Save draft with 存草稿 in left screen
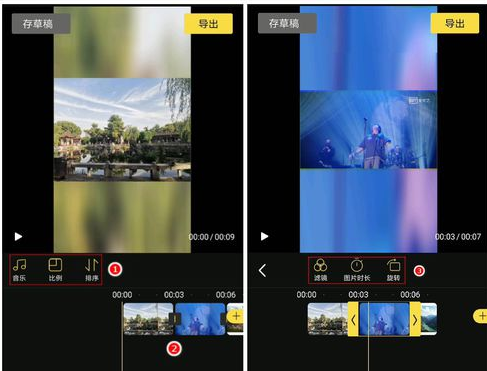The image size is (487, 371). coord(41,24)
